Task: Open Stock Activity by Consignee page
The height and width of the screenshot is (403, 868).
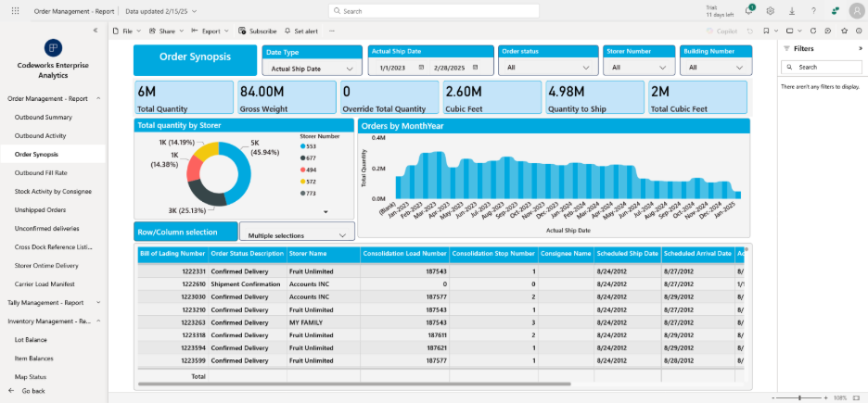Action: coord(53,191)
